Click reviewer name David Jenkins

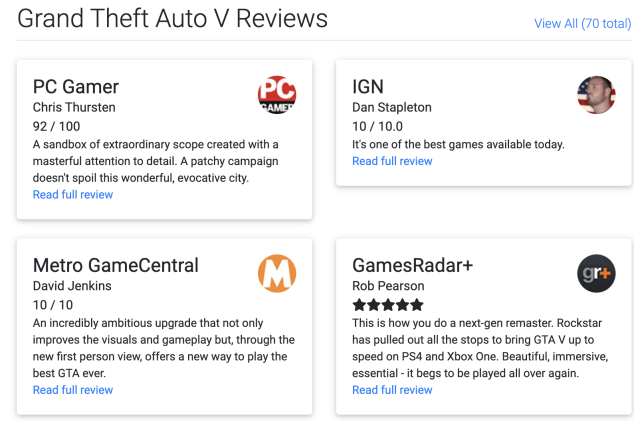click(72, 286)
